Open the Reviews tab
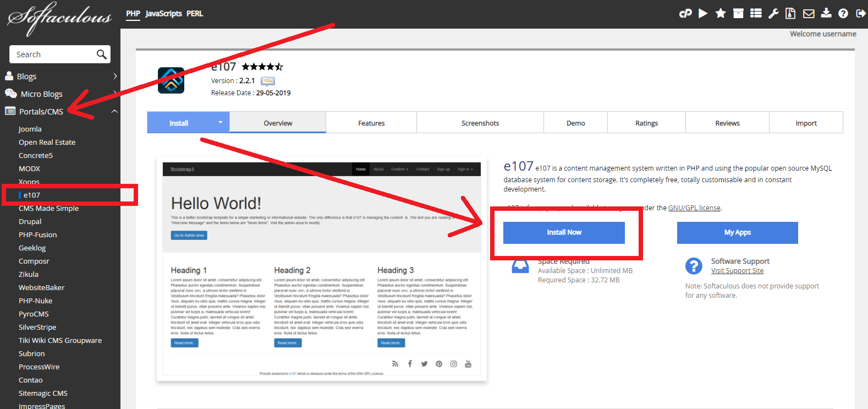The width and height of the screenshot is (868, 409). coord(727,123)
